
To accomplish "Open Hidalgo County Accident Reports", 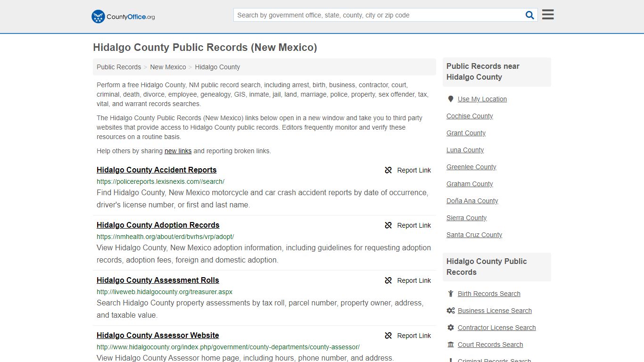I will pos(157,170).
